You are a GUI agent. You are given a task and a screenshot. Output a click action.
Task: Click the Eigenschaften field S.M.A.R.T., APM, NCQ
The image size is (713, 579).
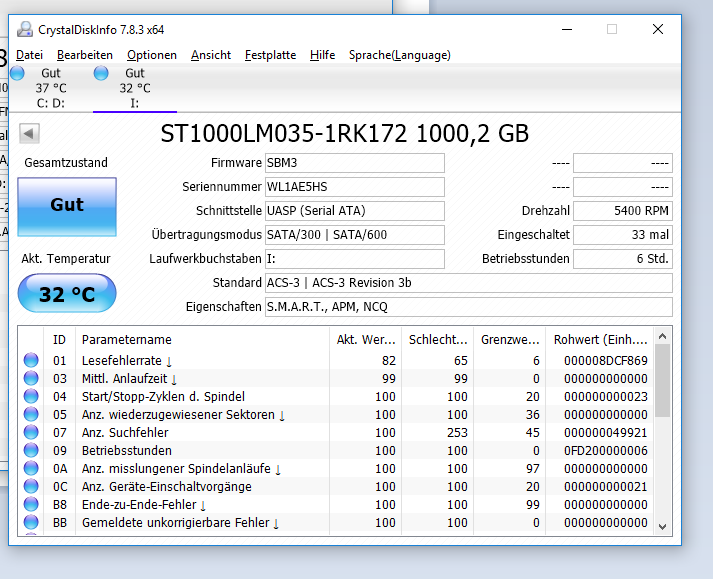point(469,307)
